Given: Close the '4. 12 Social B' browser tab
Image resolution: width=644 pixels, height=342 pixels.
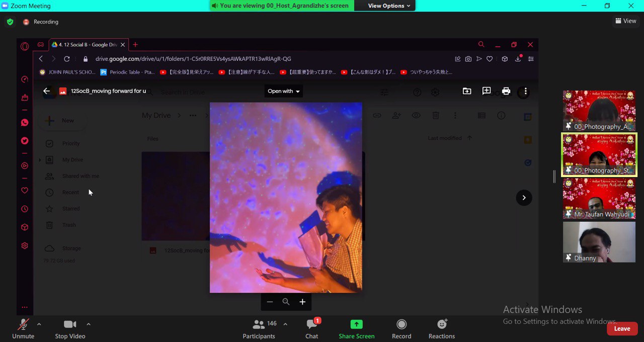Looking at the screenshot, I should 123,45.
